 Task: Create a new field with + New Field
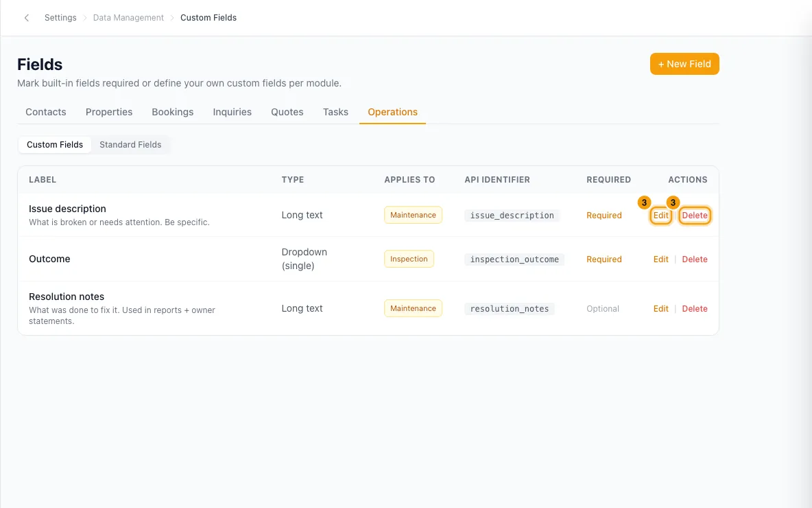click(684, 64)
